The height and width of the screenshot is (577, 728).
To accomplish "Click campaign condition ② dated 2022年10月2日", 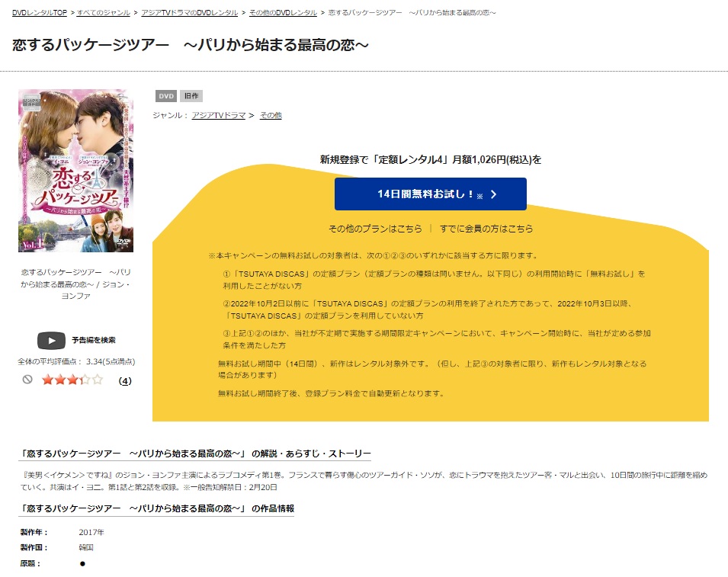I will point(427,309).
